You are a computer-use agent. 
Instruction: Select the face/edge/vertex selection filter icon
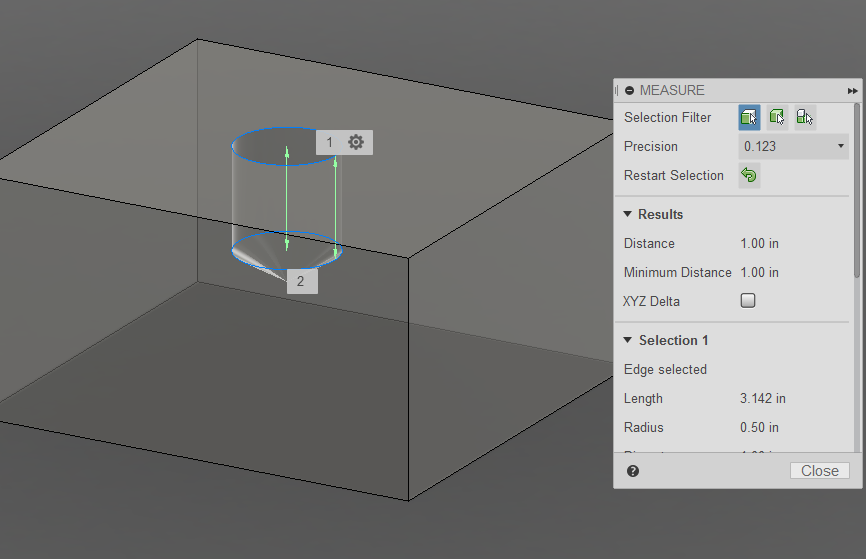point(749,117)
